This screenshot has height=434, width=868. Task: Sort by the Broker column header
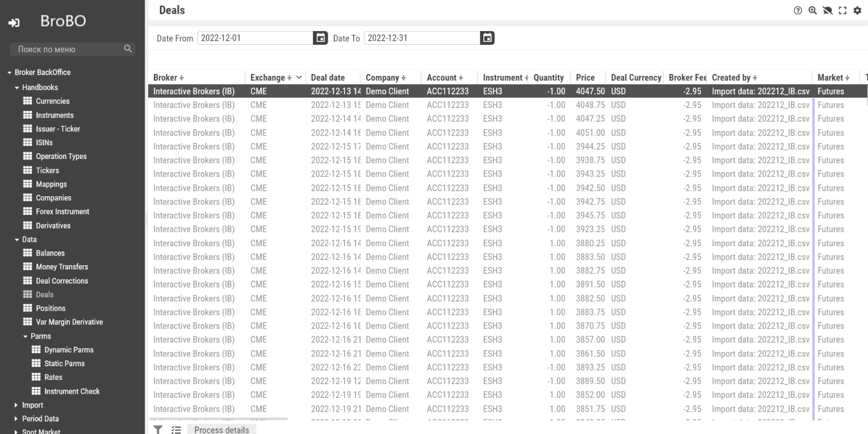168,77
